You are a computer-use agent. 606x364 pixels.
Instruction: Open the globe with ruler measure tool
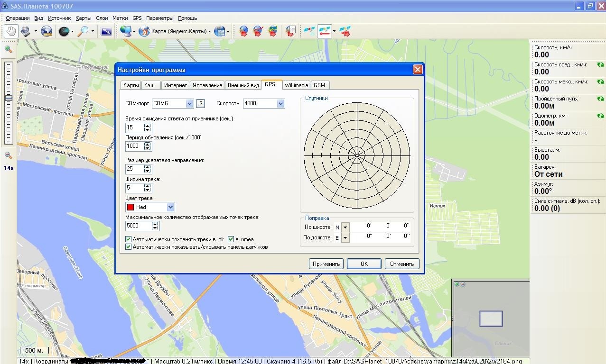tap(47, 31)
